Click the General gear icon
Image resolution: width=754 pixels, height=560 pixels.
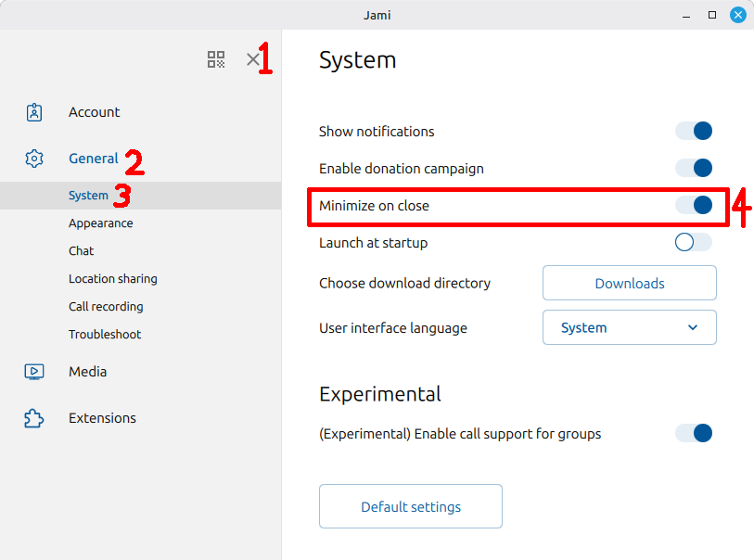(34, 159)
